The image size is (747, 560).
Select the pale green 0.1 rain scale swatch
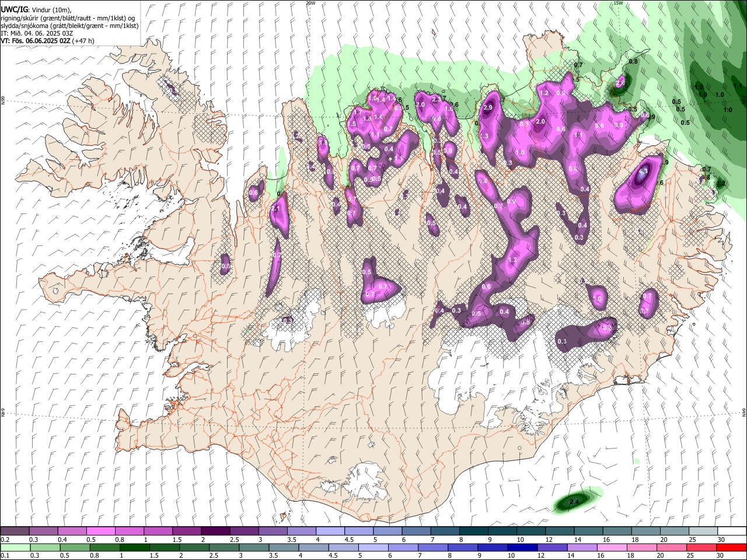15,547
